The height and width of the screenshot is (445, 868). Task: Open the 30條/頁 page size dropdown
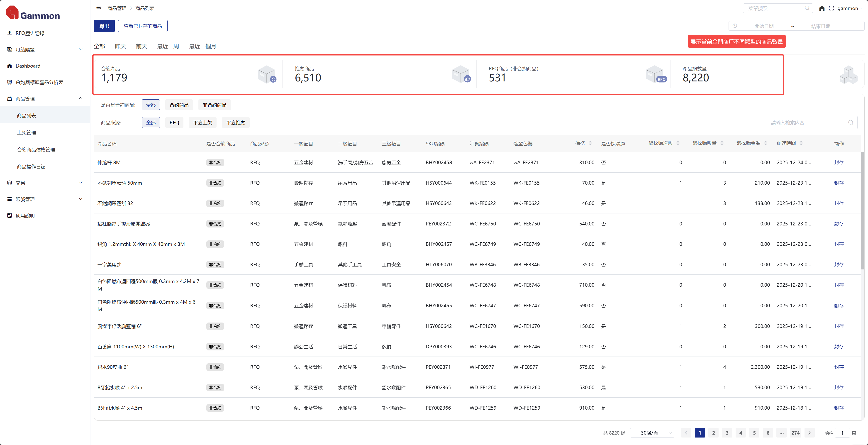point(652,433)
